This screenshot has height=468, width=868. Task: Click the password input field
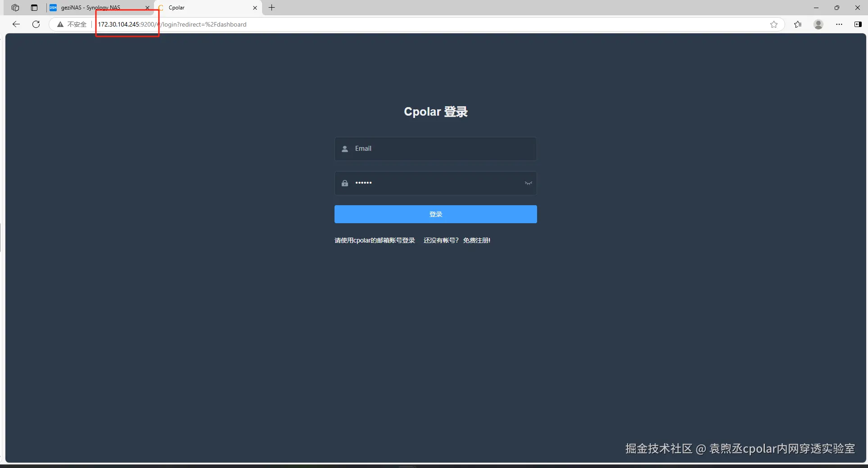click(435, 183)
